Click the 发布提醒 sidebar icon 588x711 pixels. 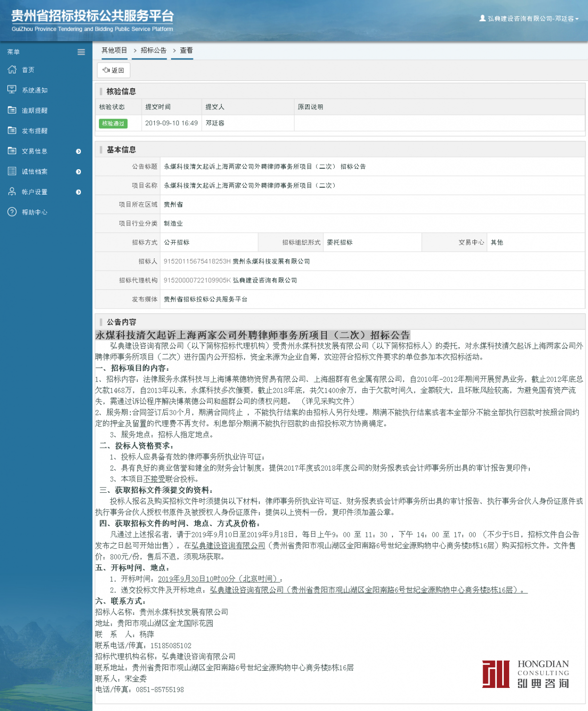(12, 130)
